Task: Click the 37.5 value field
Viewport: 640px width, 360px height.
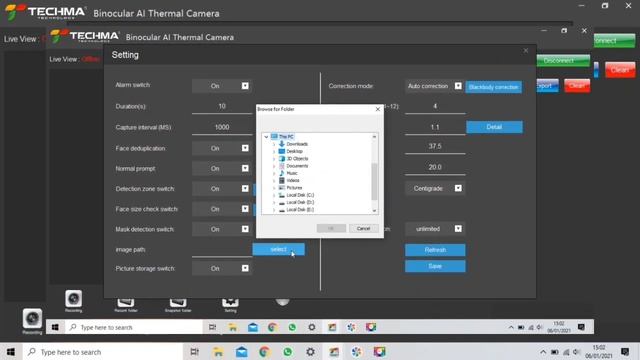Action: 435,146
